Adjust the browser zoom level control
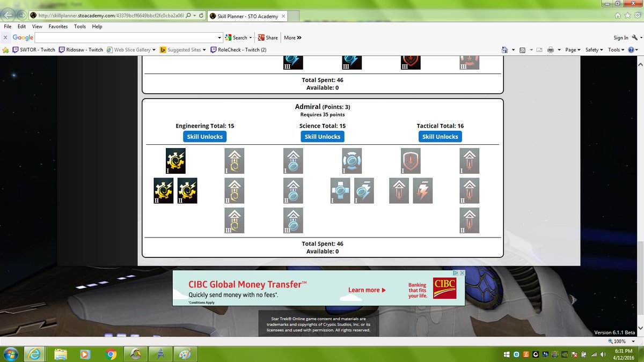Image resolution: width=644 pixels, height=362 pixels. [x=621, y=341]
